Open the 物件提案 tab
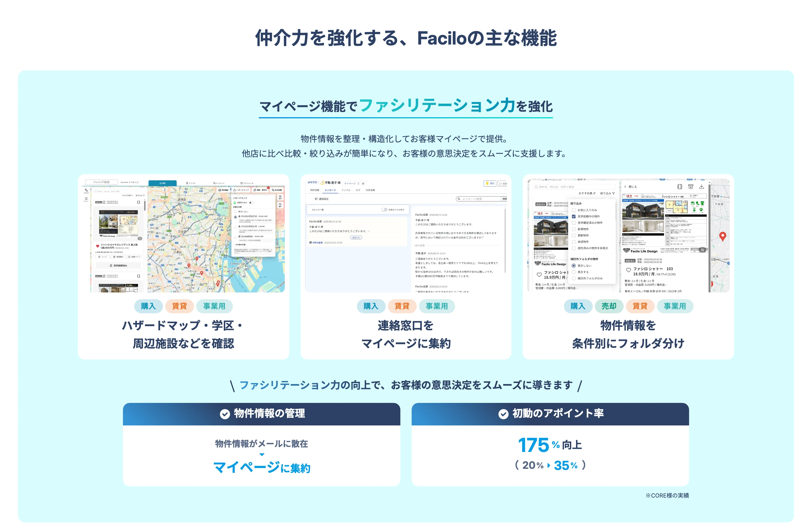 315,190
